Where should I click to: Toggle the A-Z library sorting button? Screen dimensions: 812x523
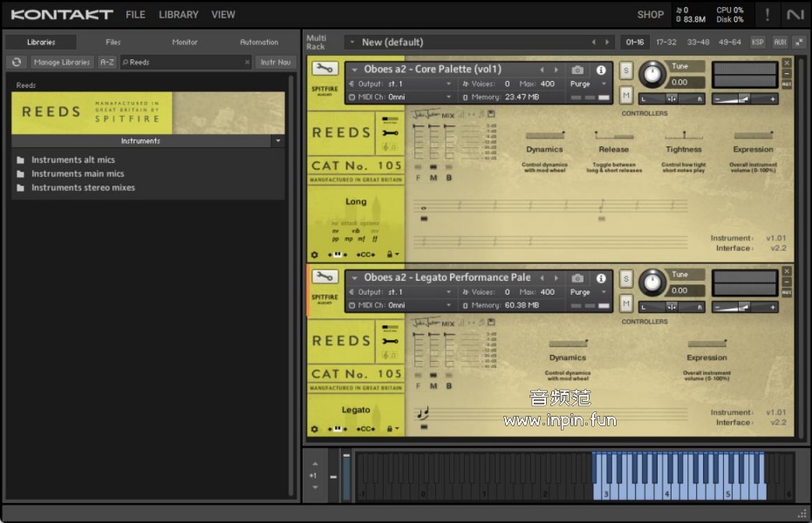106,62
